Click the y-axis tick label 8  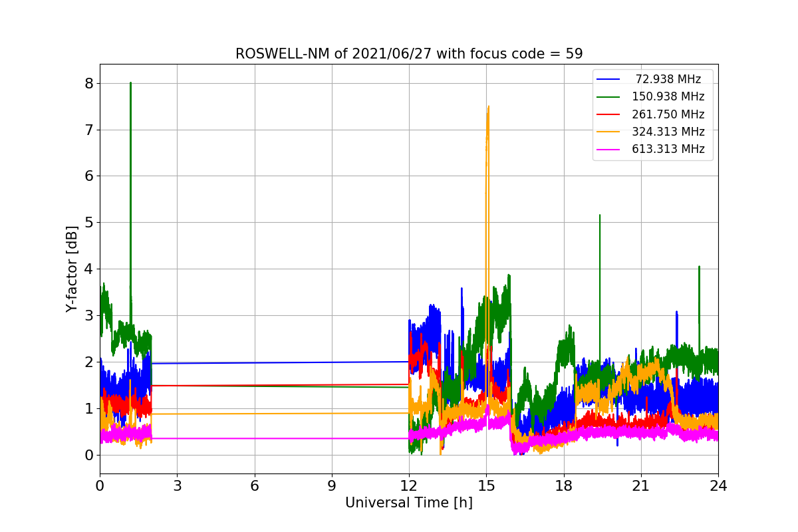(x=88, y=84)
